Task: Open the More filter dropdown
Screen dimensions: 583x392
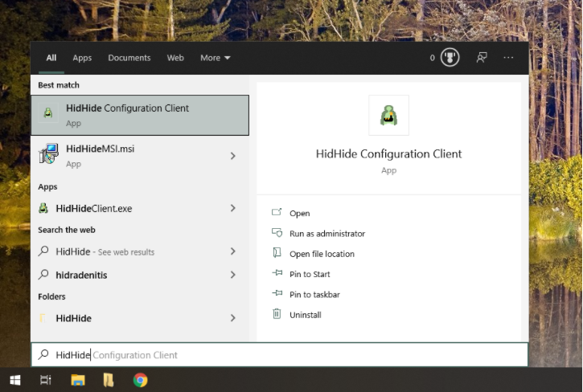Action: [x=216, y=58]
